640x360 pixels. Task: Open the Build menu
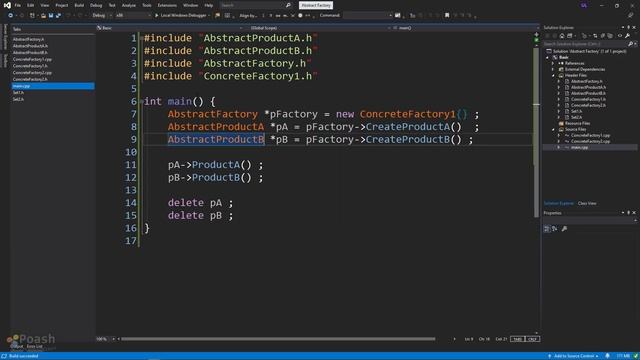(79, 5)
